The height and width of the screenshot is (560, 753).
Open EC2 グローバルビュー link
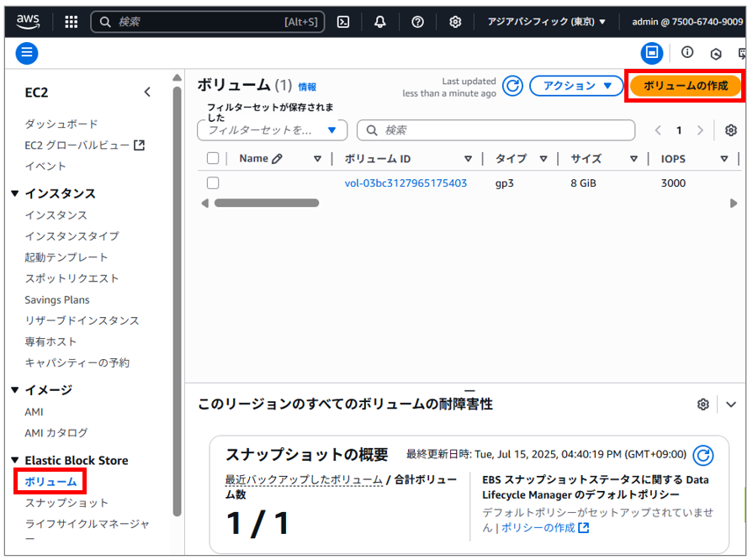click(84, 145)
